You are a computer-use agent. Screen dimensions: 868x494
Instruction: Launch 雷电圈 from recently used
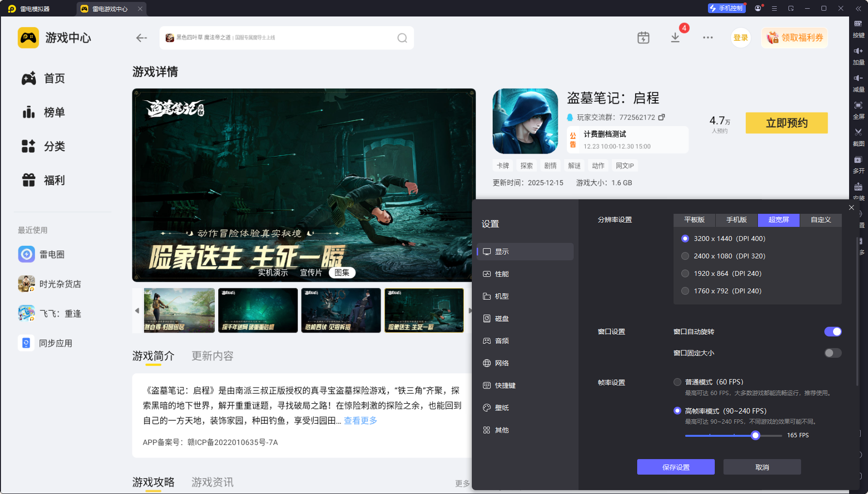pyautogui.click(x=42, y=255)
